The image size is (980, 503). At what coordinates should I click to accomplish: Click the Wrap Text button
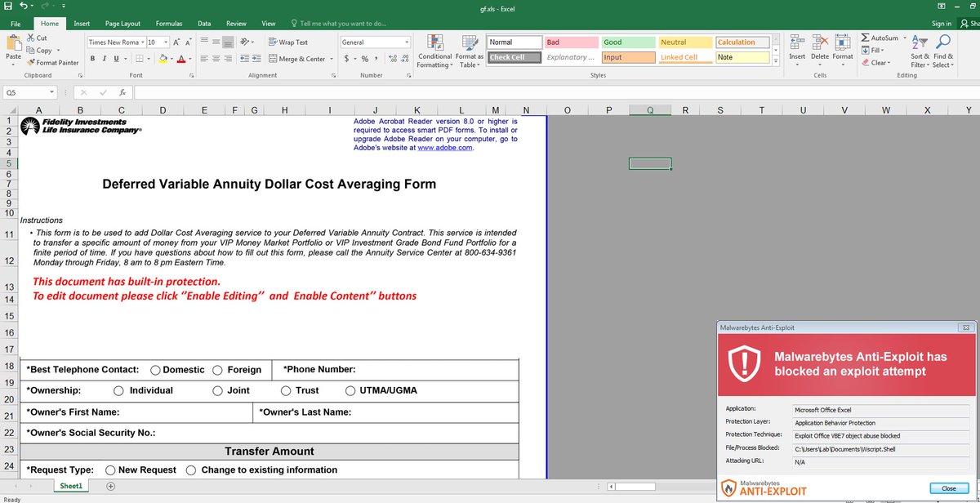tap(289, 42)
